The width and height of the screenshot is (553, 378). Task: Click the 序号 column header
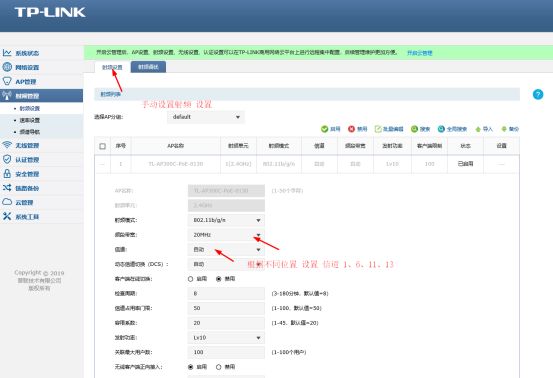point(121,146)
